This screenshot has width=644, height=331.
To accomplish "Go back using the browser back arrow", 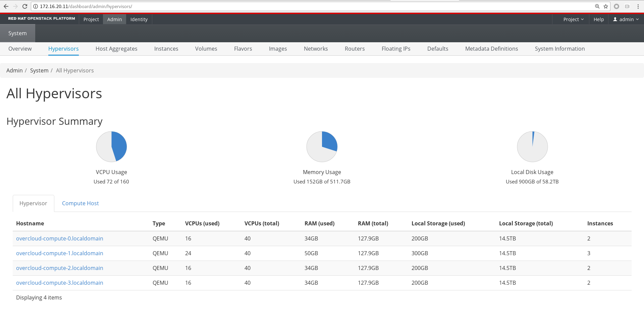I will [x=6, y=6].
